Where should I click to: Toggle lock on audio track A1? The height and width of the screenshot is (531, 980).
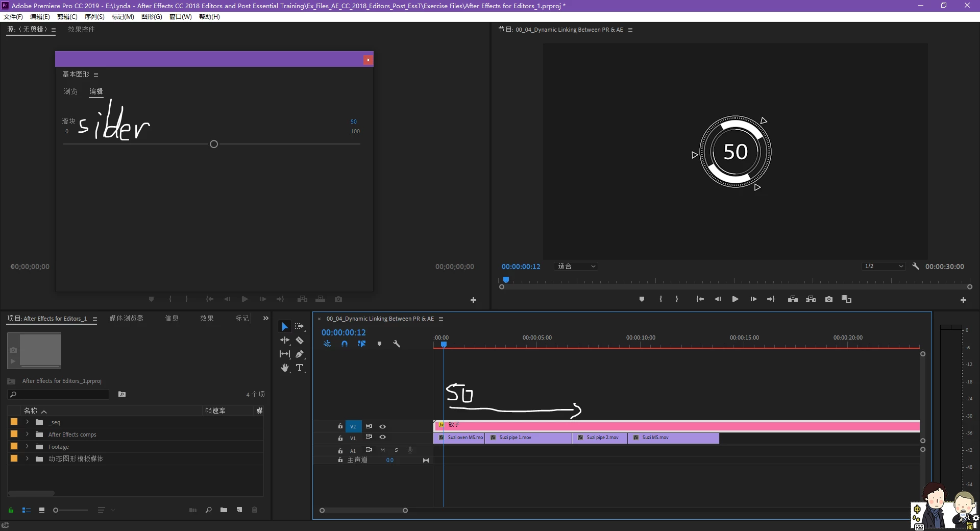(x=340, y=451)
